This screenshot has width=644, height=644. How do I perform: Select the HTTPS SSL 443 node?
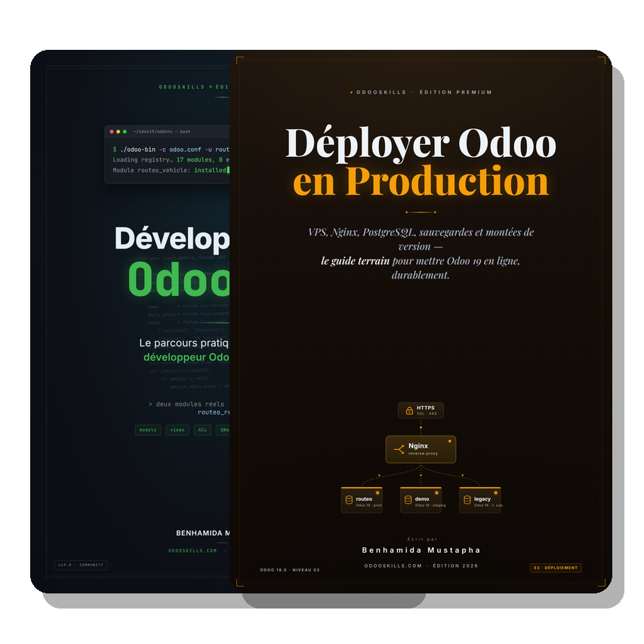coord(421,410)
